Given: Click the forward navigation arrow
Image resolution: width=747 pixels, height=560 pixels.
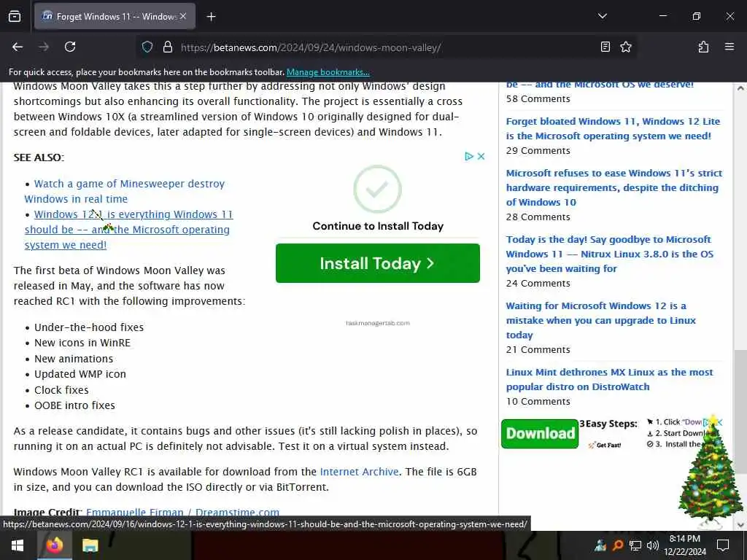Looking at the screenshot, I should pyautogui.click(x=44, y=47).
